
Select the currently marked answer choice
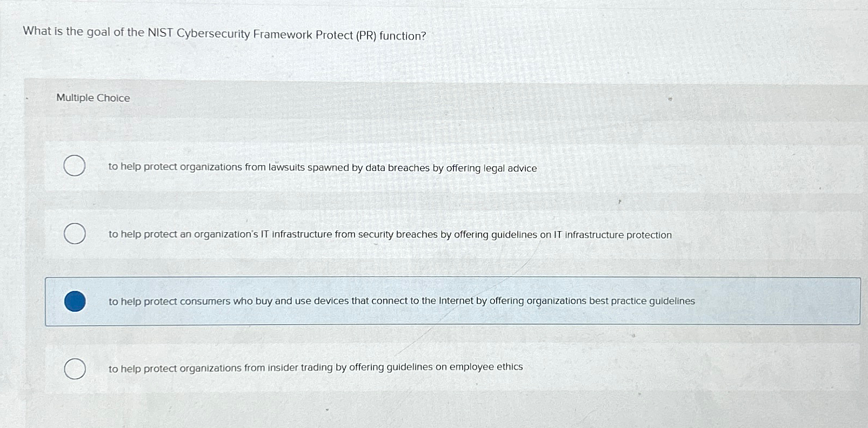pyautogui.click(x=75, y=301)
